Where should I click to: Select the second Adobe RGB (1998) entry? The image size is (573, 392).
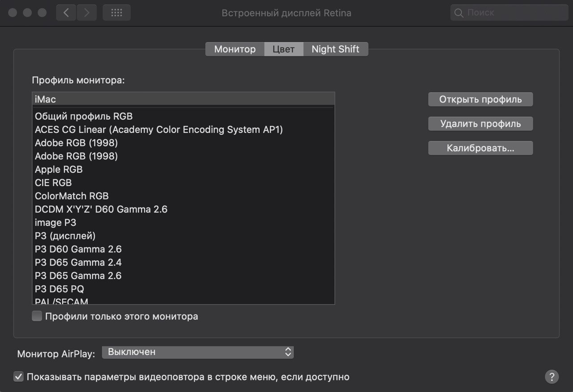pos(184,156)
